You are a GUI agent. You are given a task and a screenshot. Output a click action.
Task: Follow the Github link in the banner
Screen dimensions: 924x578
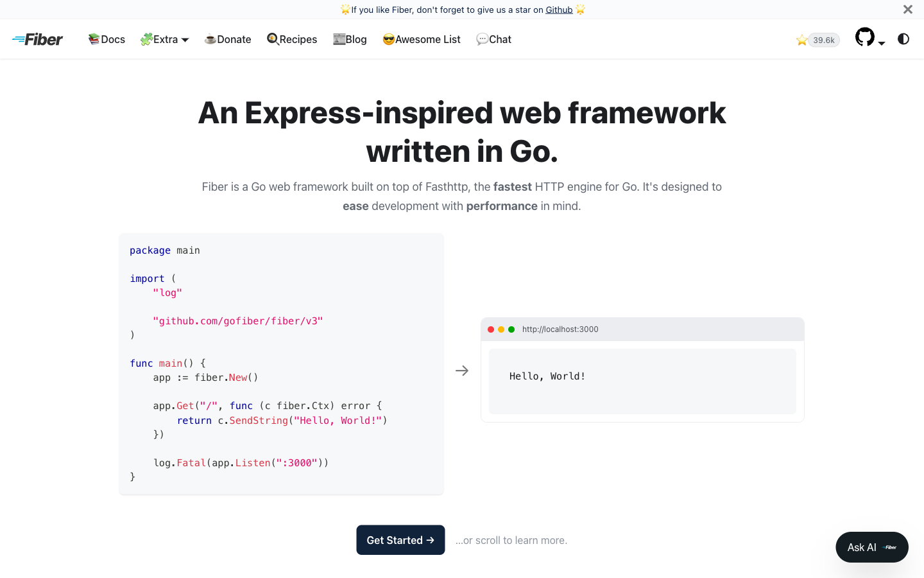[x=559, y=10]
